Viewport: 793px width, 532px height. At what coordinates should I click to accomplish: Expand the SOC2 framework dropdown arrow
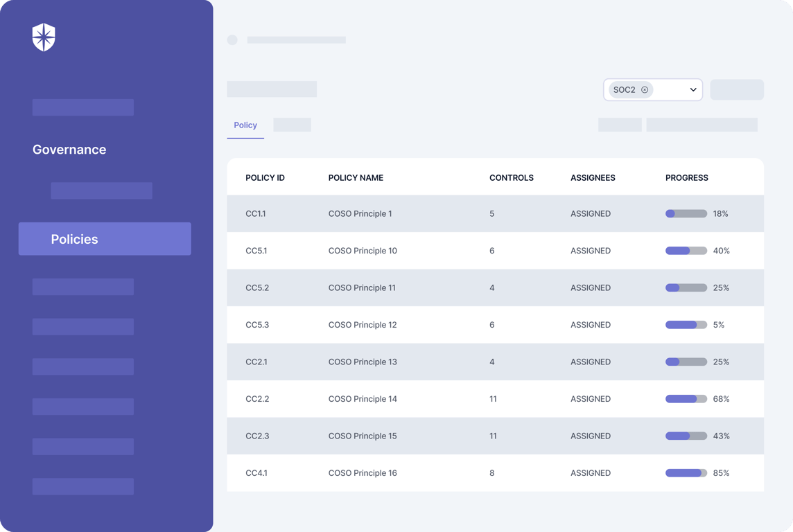pos(693,90)
